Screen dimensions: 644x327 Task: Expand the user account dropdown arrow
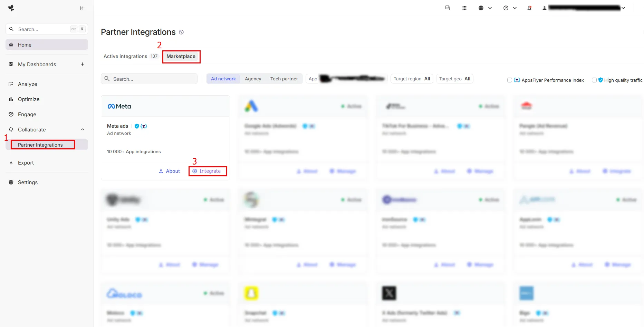click(623, 8)
